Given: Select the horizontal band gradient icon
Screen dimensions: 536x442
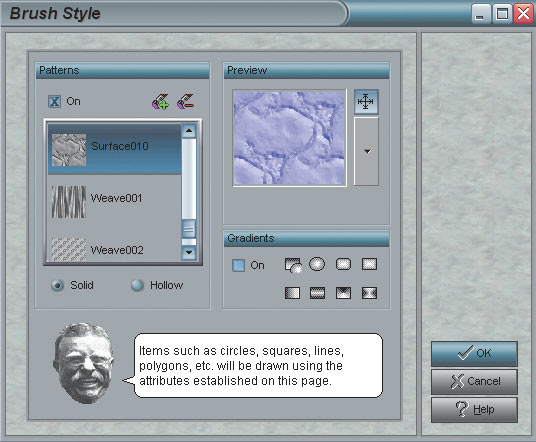Looking at the screenshot, I should pos(317,293).
